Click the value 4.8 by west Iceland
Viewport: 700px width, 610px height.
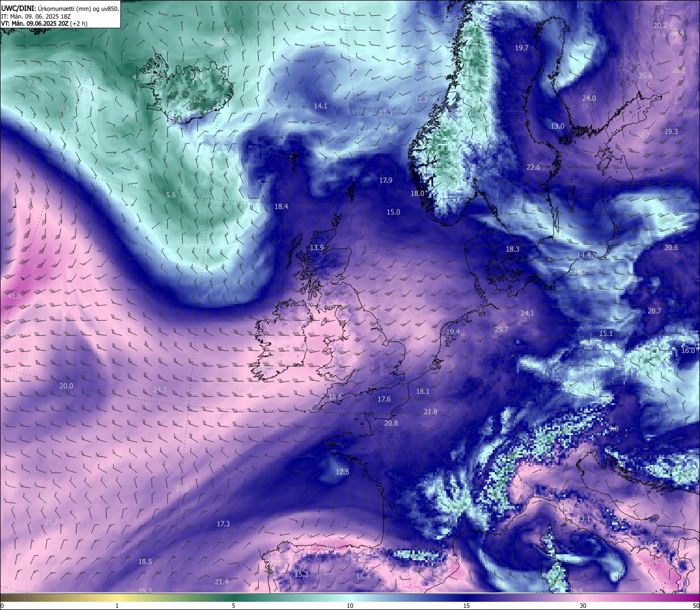click(x=137, y=78)
